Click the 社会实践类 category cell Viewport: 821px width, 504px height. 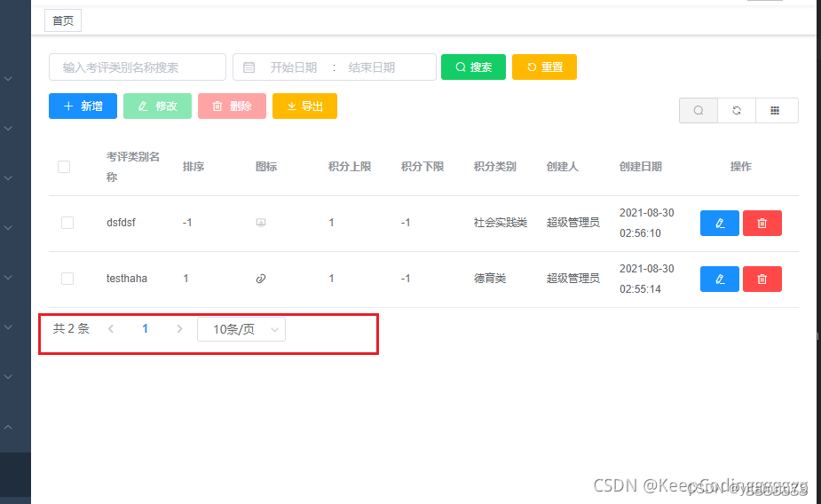pos(501,223)
